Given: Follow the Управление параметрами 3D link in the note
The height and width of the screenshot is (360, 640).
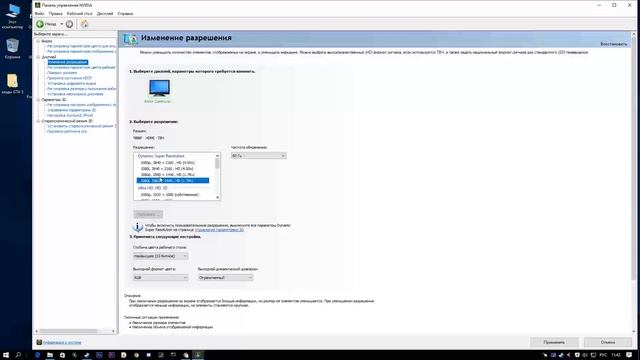Looking at the screenshot, I should point(219,230).
